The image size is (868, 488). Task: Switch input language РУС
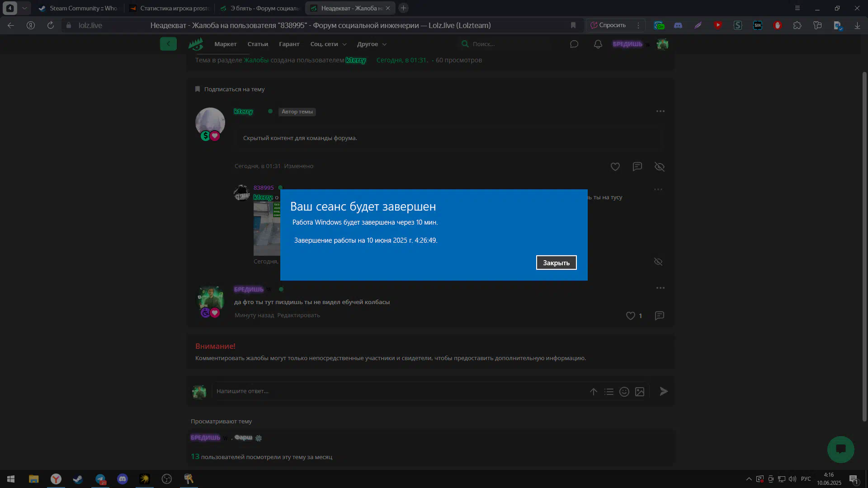tap(806, 479)
